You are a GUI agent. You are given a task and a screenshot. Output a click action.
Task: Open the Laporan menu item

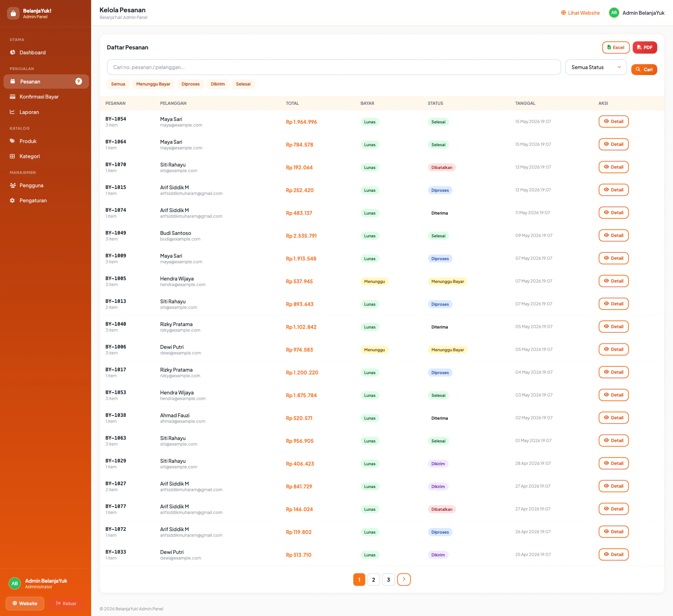point(46,112)
